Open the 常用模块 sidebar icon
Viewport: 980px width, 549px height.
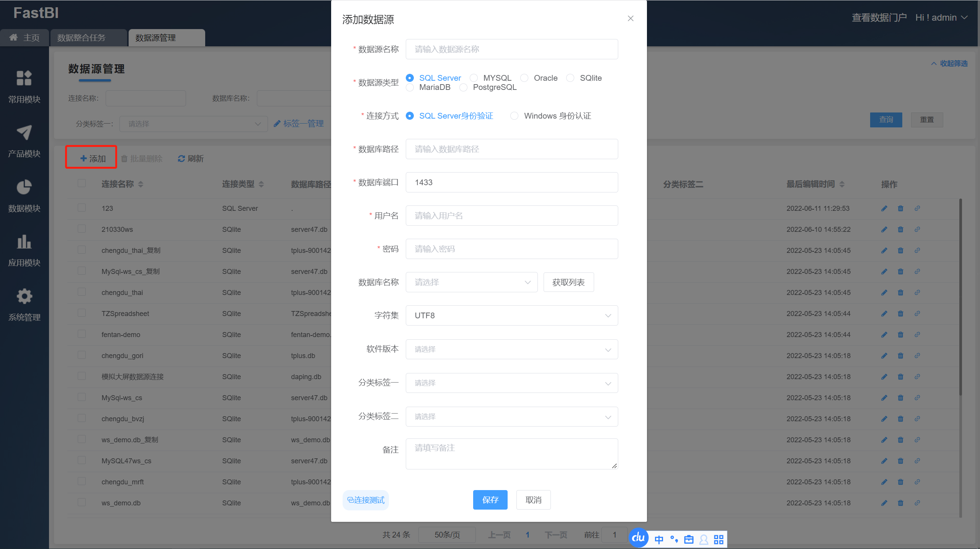coord(24,78)
